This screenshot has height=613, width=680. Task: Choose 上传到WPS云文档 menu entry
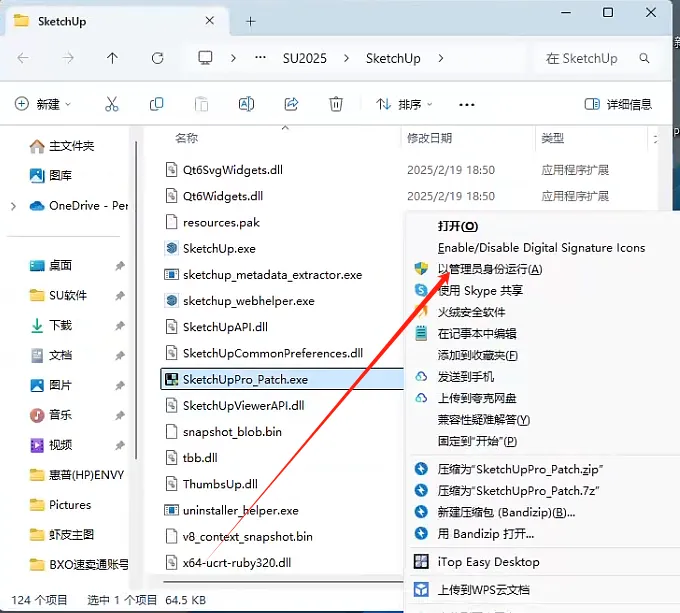click(484, 590)
